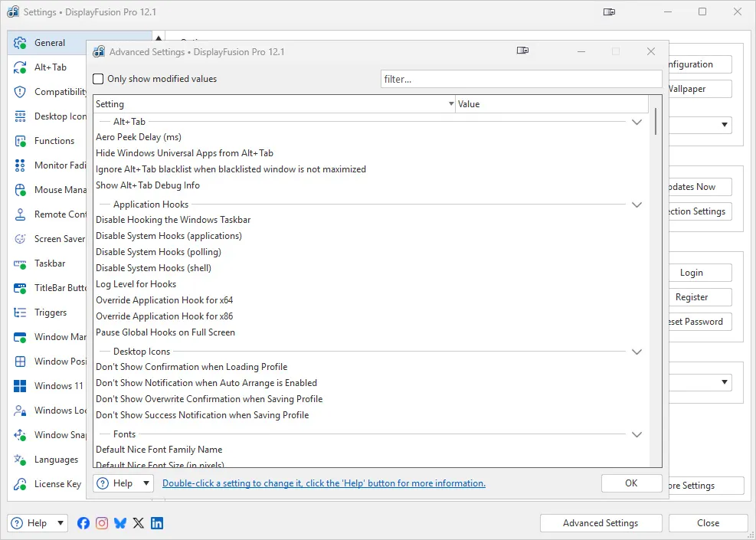Open the upper dropdown in Settings right panel
Viewport: 756px width, 540px height.
tap(725, 125)
